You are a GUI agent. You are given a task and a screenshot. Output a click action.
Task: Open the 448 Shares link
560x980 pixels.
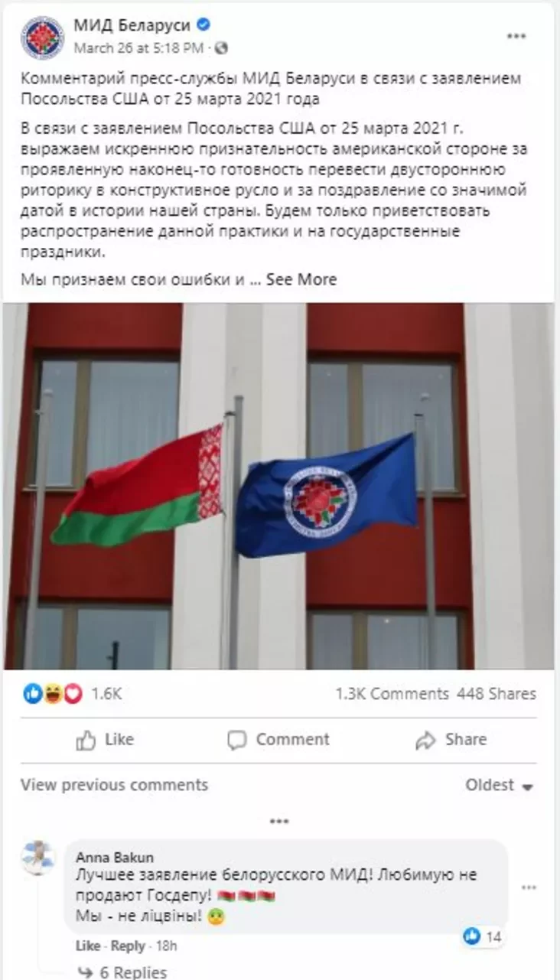click(497, 694)
